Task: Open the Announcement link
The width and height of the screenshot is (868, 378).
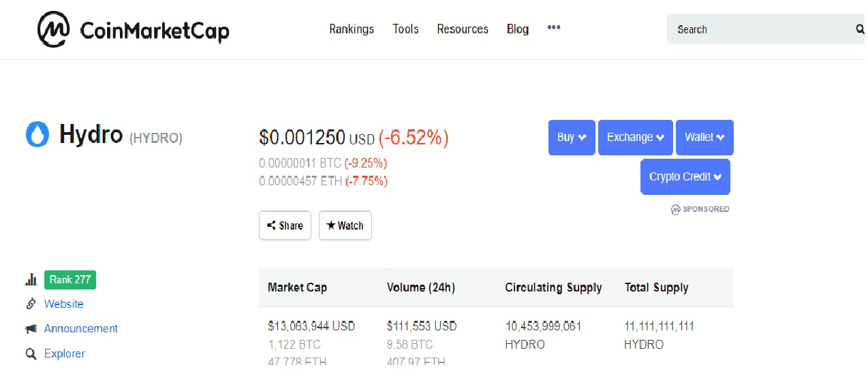Action: click(x=81, y=329)
